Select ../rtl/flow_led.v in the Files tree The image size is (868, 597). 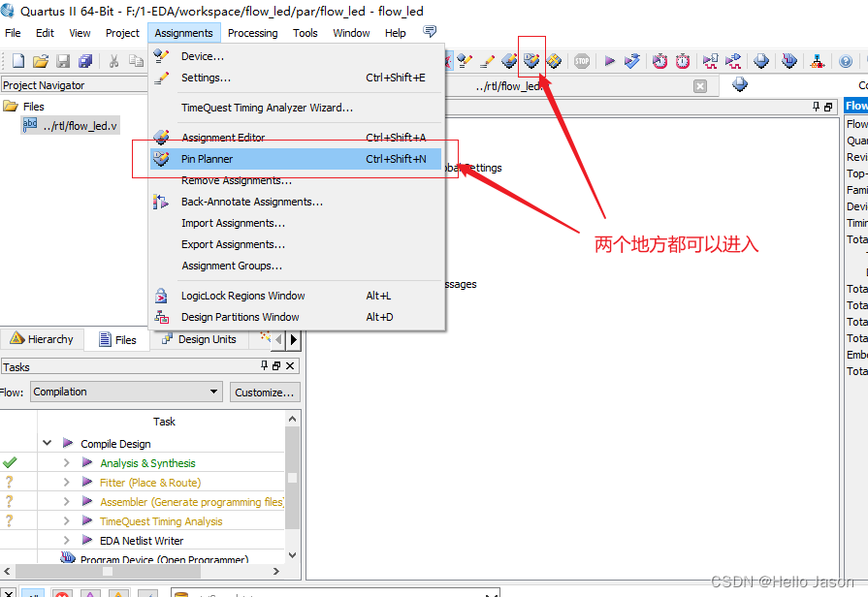[70, 126]
